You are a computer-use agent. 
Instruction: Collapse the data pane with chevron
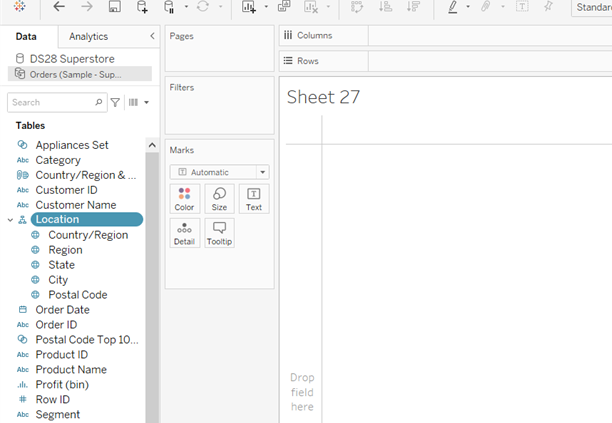click(152, 36)
